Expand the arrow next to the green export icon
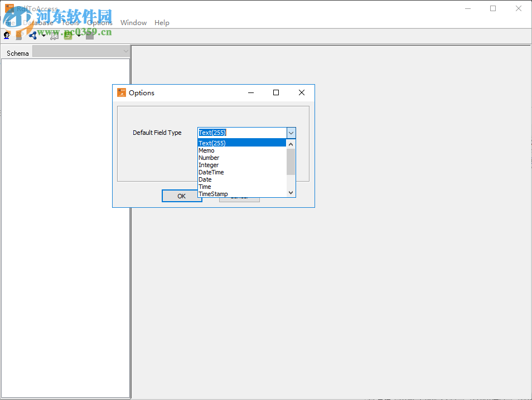532x400 pixels. [78, 35]
